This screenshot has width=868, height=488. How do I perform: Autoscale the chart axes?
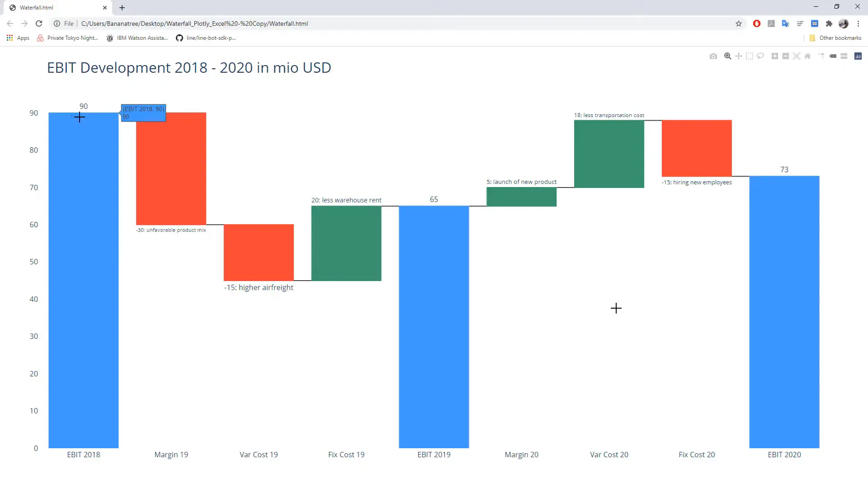click(x=797, y=56)
